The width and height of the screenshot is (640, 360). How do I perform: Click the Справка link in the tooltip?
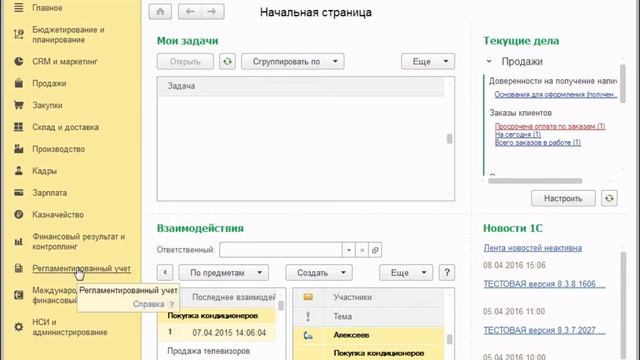click(149, 304)
